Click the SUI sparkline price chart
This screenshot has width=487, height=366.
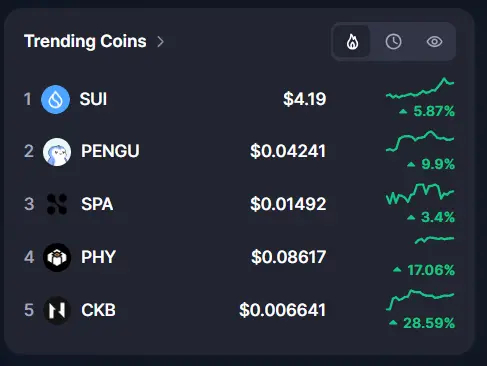420,88
